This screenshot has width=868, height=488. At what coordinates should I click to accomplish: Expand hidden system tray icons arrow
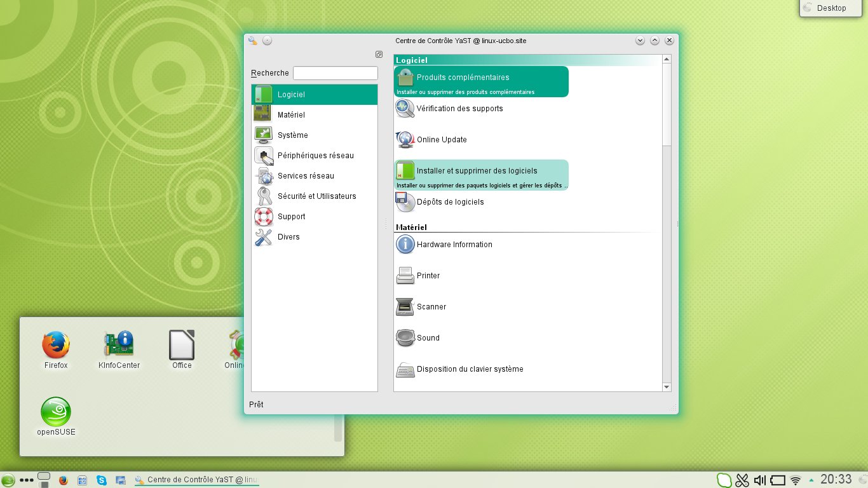click(811, 480)
